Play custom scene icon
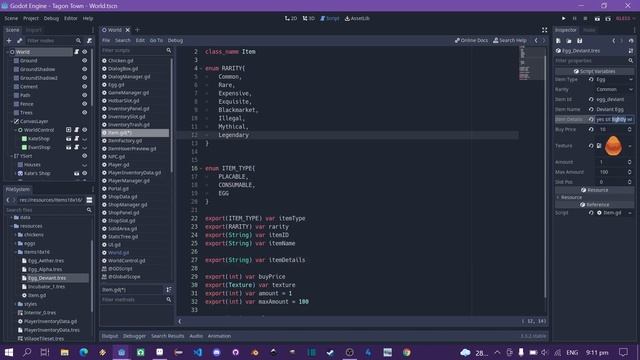The image size is (640, 360). (x=608, y=18)
